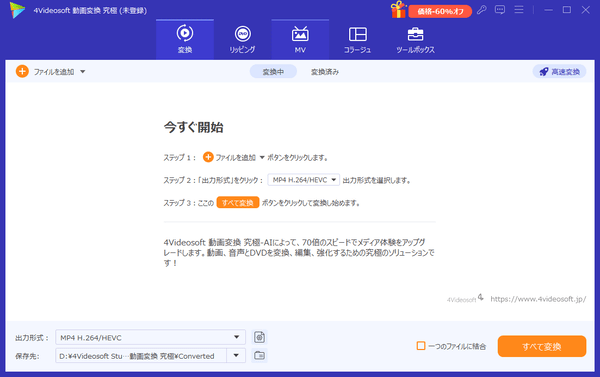Switch to the コラージュ tab

[x=357, y=39]
